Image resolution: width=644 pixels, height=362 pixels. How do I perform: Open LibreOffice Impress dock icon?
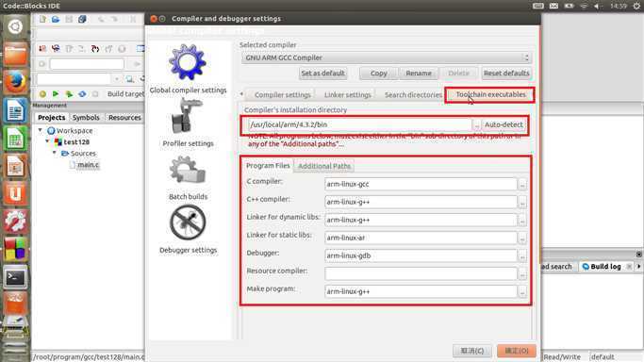pyautogui.click(x=15, y=166)
